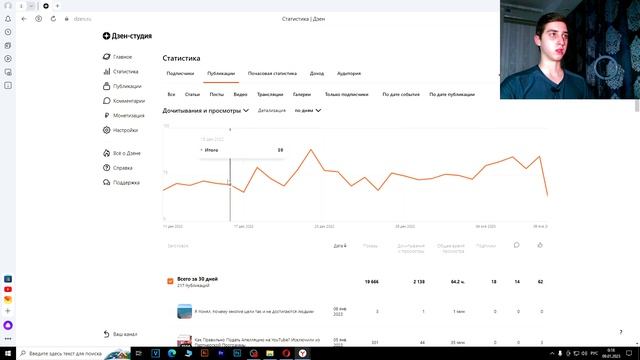Filter publications by Трансляции

point(270,94)
